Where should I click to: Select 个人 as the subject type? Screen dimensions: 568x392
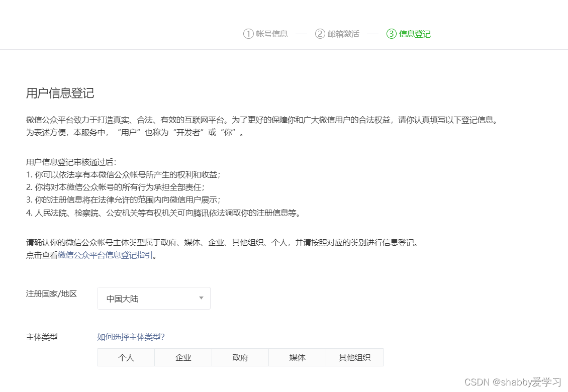[126, 358]
